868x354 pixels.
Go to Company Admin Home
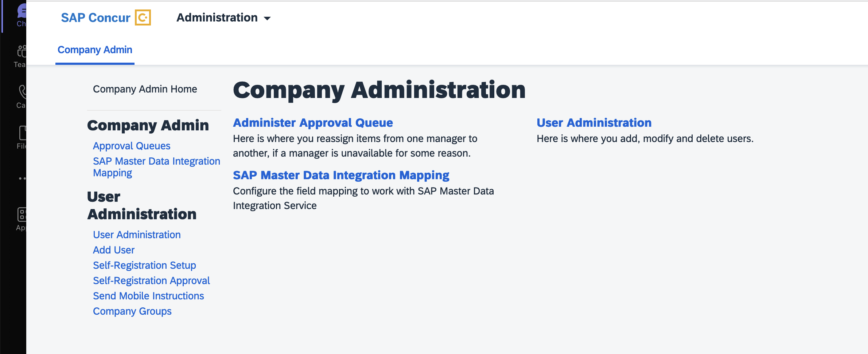point(145,88)
